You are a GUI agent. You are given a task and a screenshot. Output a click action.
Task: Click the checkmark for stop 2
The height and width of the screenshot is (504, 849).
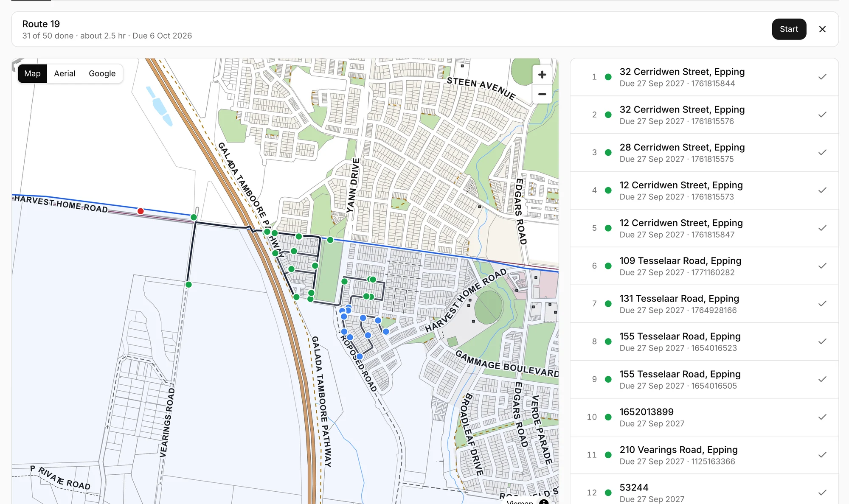tap(822, 115)
